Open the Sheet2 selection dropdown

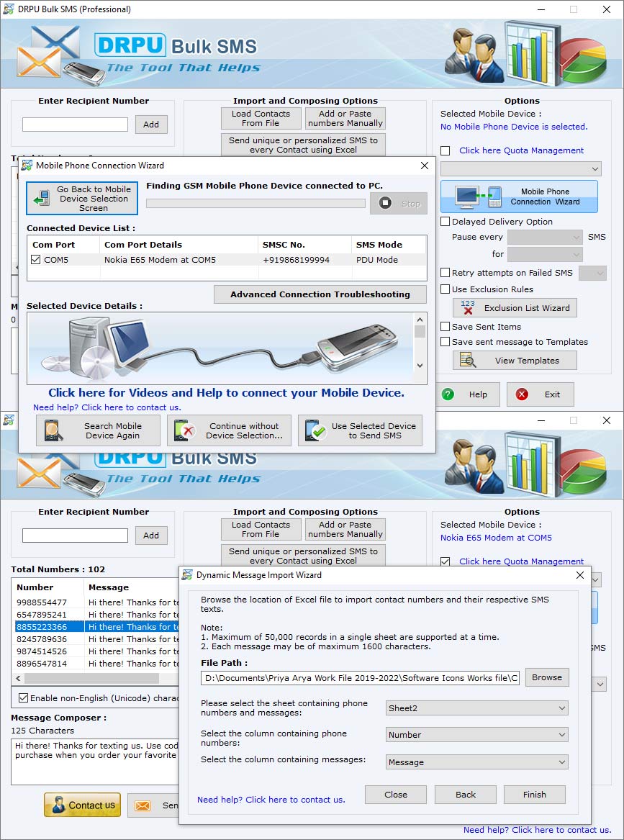pyautogui.click(x=476, y=708)
